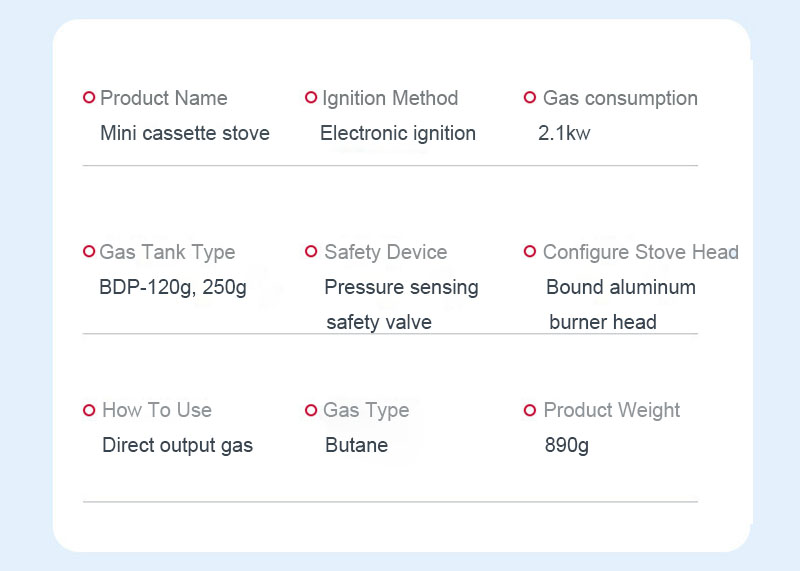Click the red circle beside Safety Device
800x571 pixels.
click(311, 251)
